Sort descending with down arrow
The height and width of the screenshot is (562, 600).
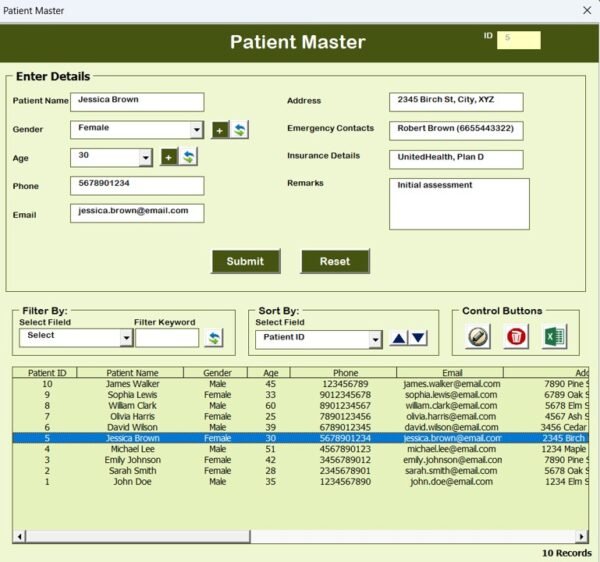[x=418, y=338]
